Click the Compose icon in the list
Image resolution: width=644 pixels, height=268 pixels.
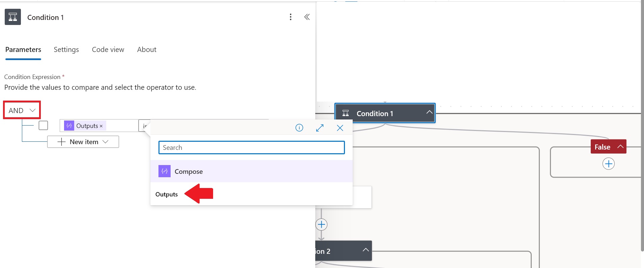[165, 171]
